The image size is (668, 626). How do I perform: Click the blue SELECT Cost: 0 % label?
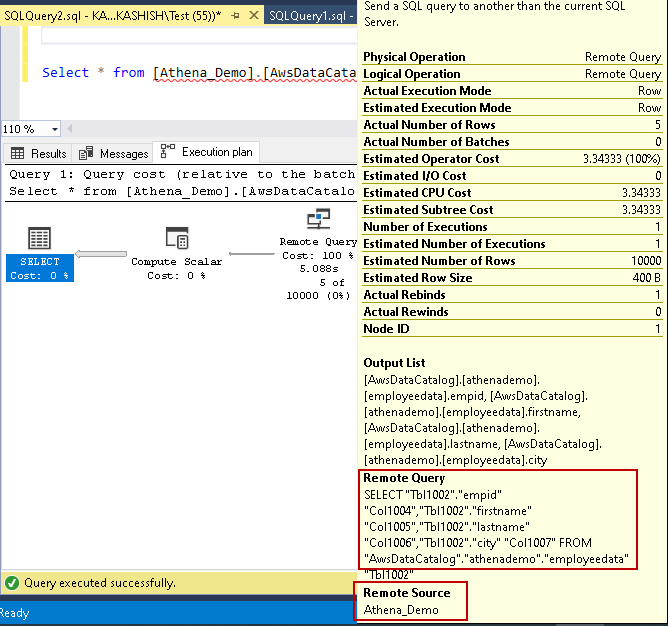click(39, 269)
